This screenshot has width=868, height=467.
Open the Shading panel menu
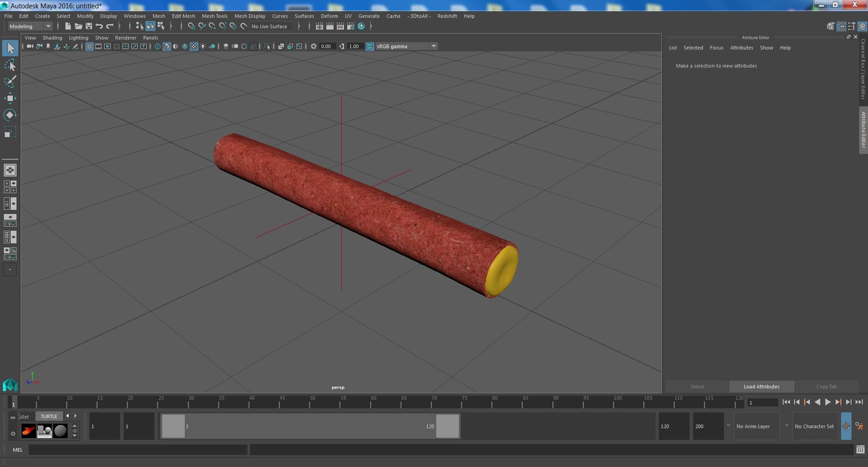(52, 37)
